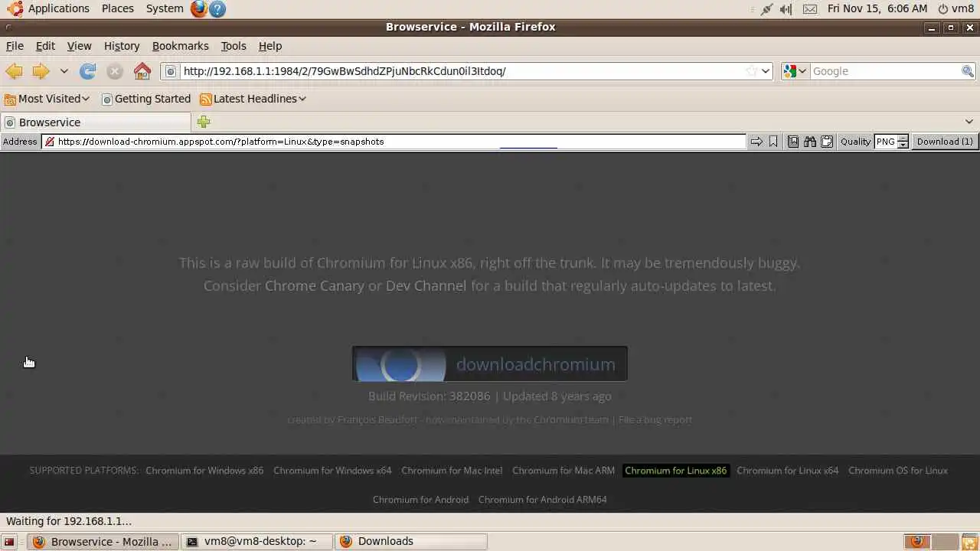Viewport: 980px width, 551px height.
Task: Open the Places menu
Action: (118, 8)
